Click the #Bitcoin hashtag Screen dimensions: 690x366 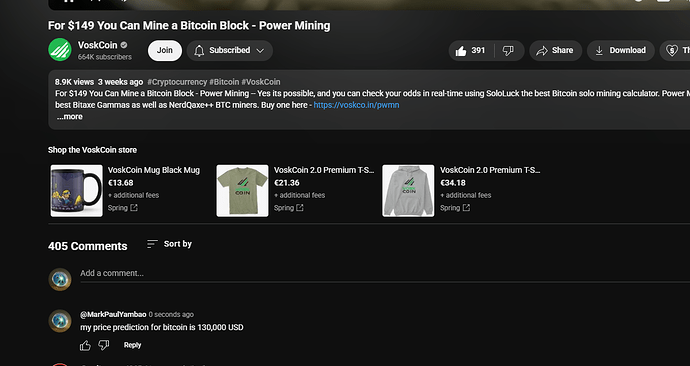(x=224, y=82)
